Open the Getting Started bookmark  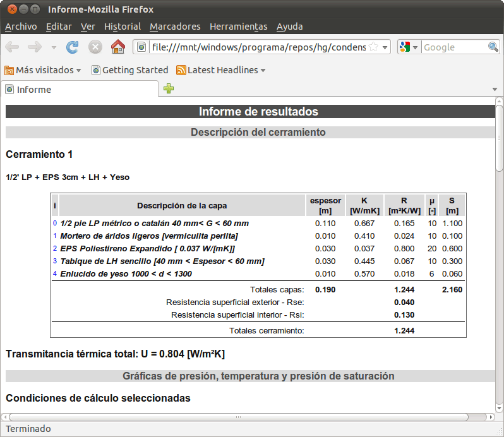(130, 70)
